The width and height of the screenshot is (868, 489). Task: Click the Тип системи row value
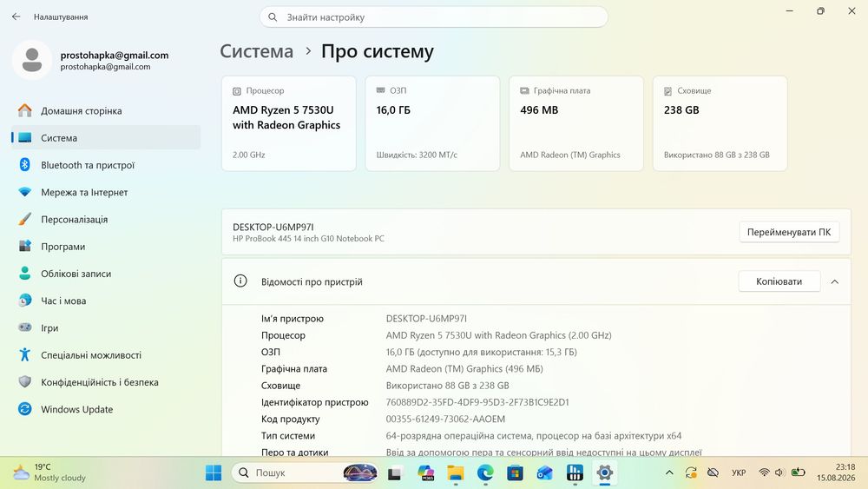pos(534,436)
